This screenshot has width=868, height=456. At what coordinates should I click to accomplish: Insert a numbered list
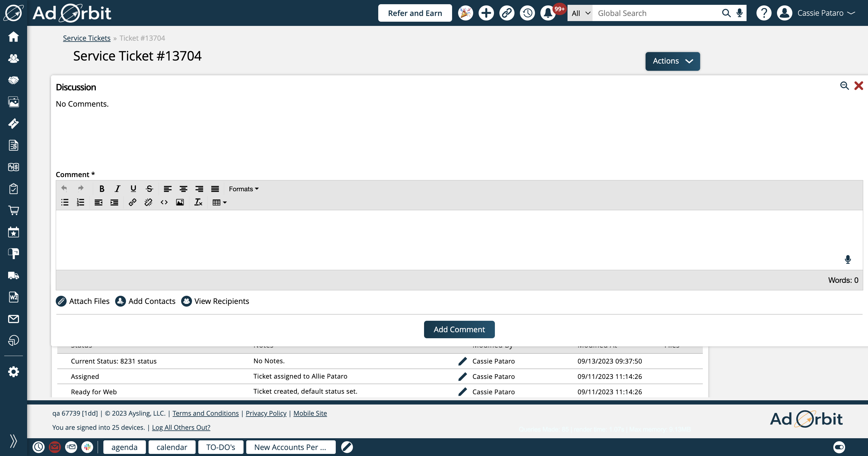[x=80, y=202]
